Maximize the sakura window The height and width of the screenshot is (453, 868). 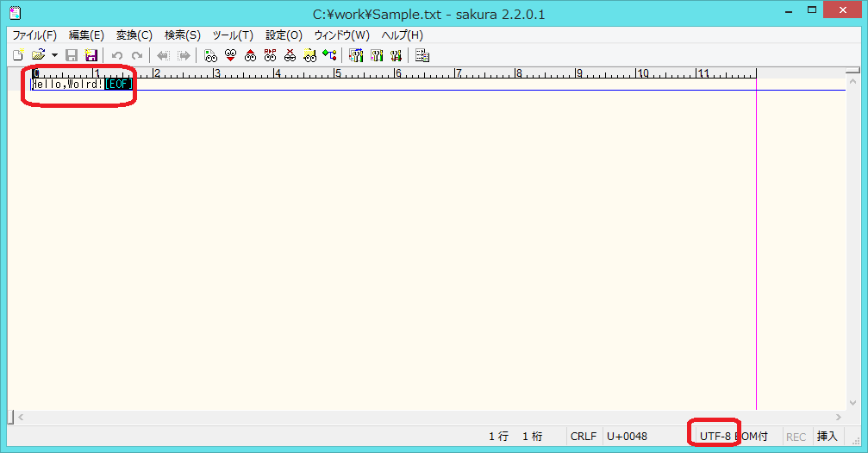pyautogui.click(x=811, y=10)
